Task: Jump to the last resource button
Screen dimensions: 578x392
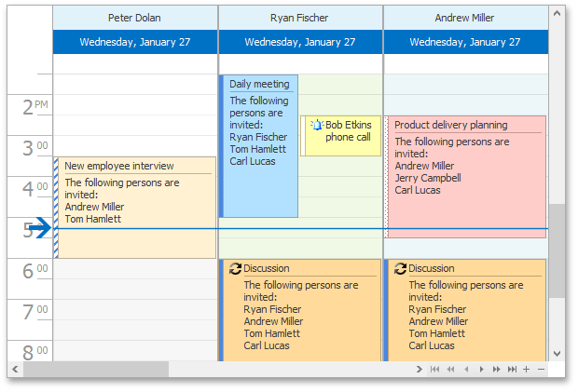Action: [x=512, y=369]
